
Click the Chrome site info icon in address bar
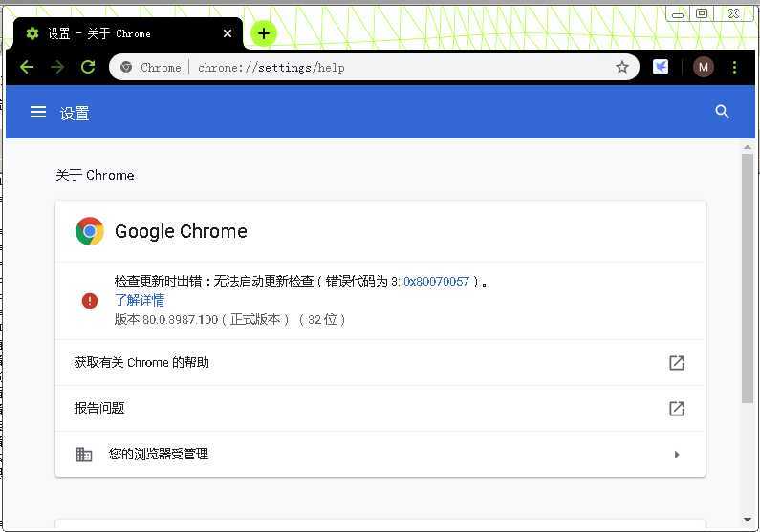[x=126, y=67]
